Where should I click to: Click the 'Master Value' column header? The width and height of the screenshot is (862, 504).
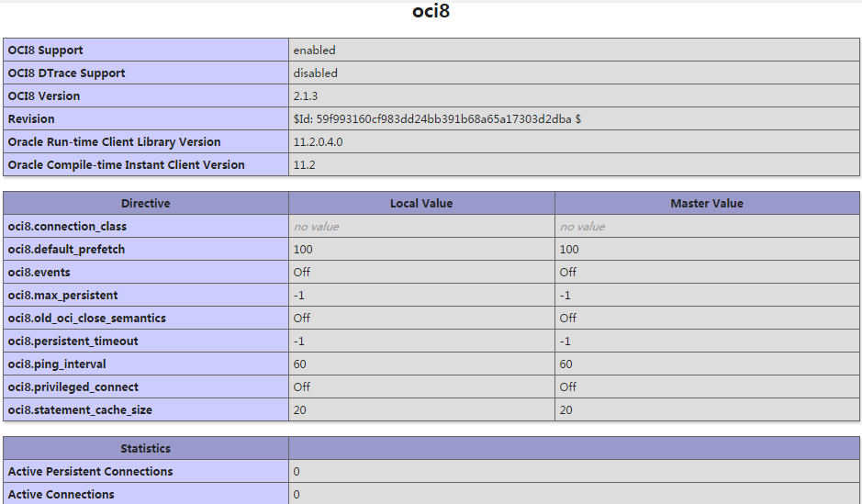707,204
